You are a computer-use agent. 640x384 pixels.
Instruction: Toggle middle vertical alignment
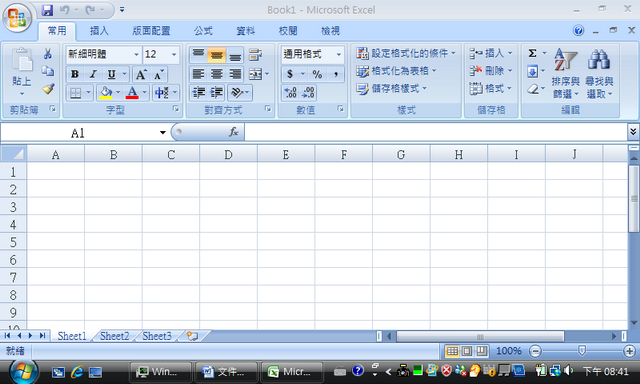tap(216, 54)
